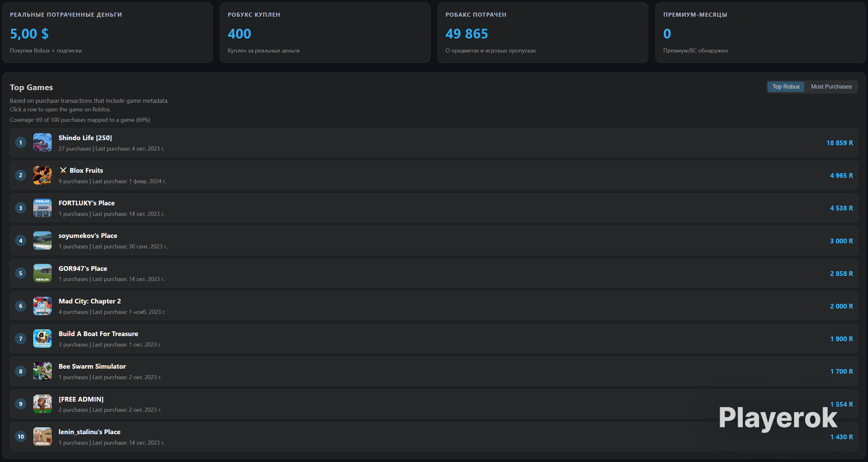Click 'ПРЕМИУМ-МЕСЯЦЫ' card label

click(695, 15)
